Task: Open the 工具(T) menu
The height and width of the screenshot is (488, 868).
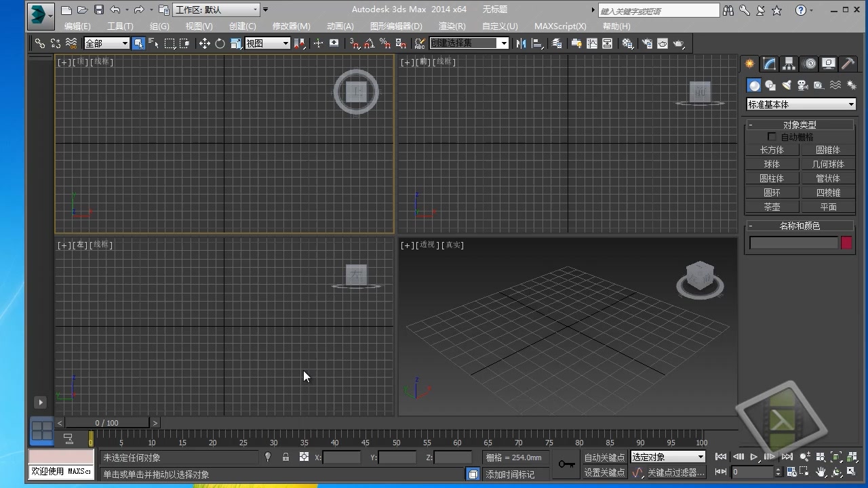Action: [120, 26]
